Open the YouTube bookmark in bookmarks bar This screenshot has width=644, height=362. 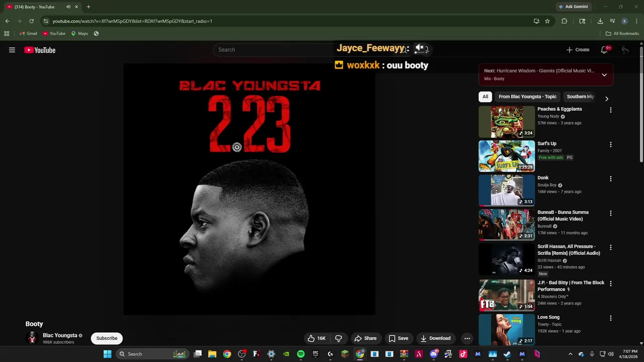(x=54, y=34)
